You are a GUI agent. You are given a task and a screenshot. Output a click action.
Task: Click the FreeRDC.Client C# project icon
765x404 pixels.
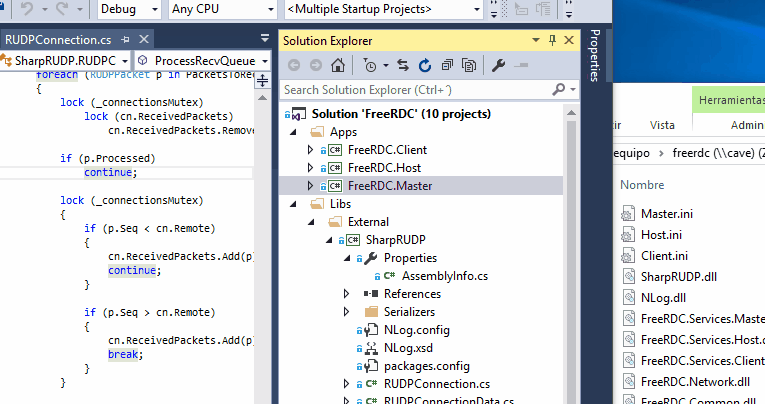coord(335,150)
